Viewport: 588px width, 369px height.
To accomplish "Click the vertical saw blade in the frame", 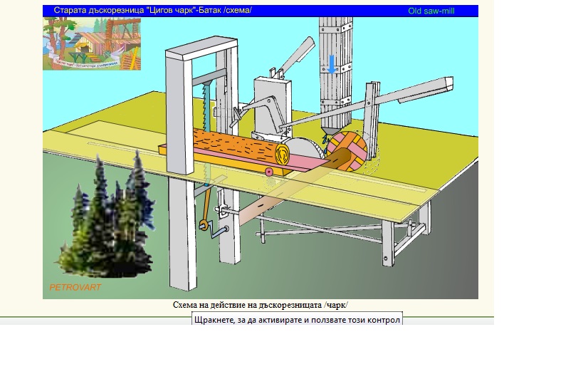I will (206, 107).
